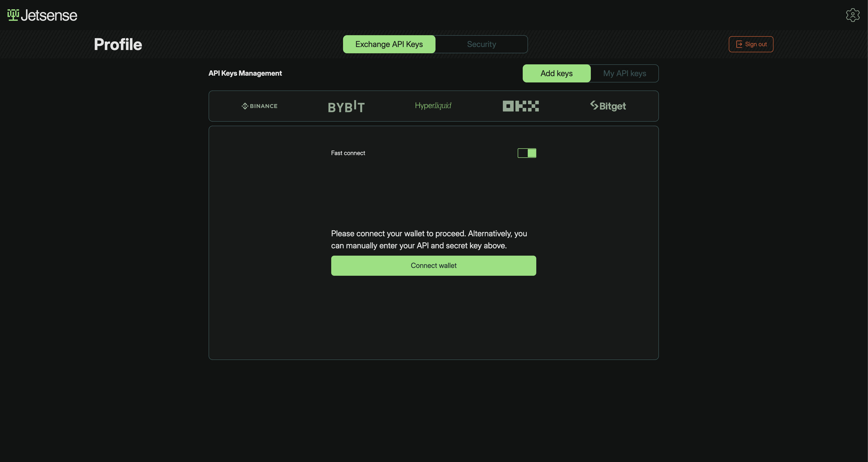The image size is (868, 462).
Task: Toggle the Fast connect switch
Action: click(x=527, y=153)
